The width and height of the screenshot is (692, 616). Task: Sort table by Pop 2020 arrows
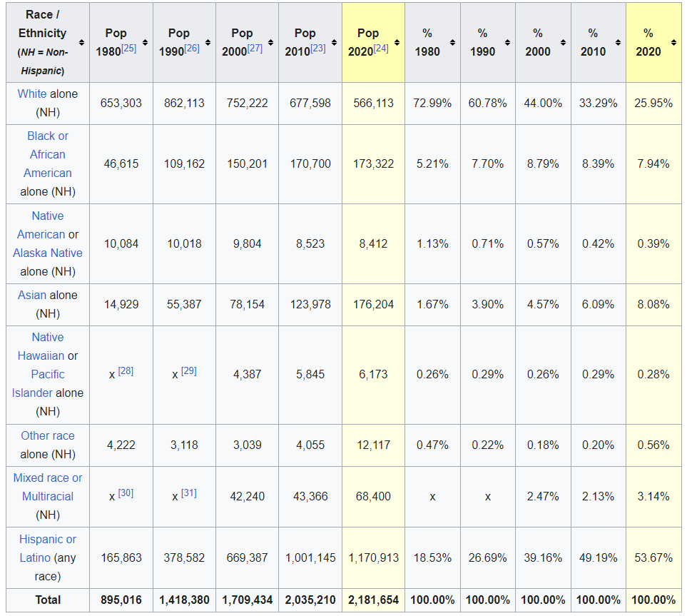397,43
